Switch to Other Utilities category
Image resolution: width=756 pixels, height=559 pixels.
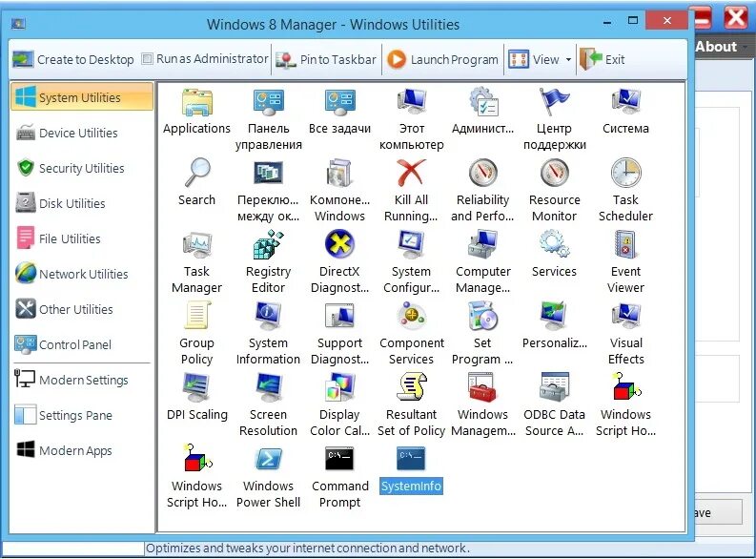pyautogui.click(x=82, y=309)
